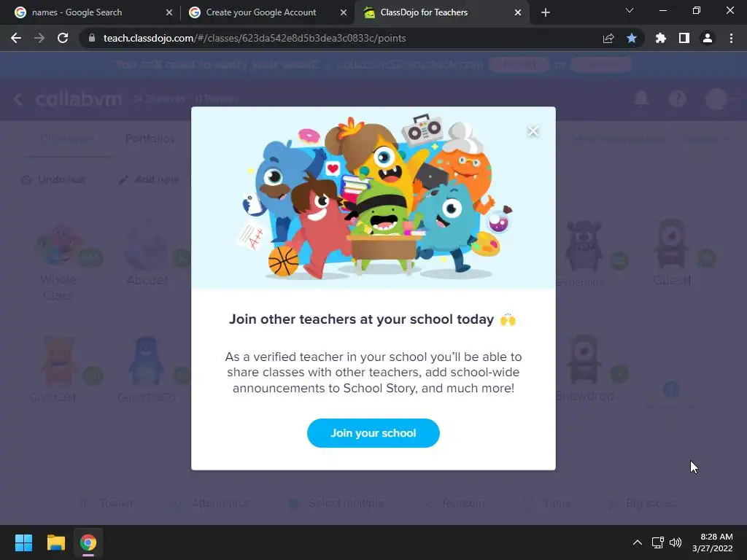Open a new browser tab
Screen dimensions: 747x560
[546, 12]
